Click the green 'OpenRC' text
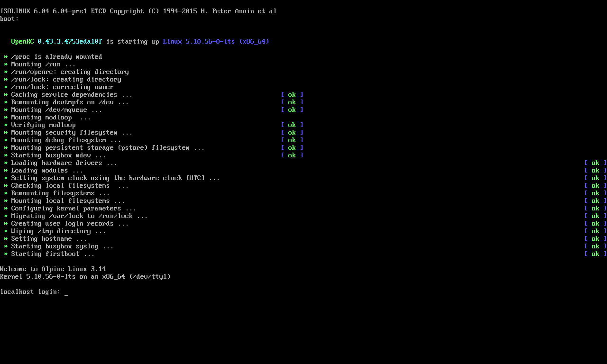The width and height of the screenshot is (607, 364). tap(23, 41)
